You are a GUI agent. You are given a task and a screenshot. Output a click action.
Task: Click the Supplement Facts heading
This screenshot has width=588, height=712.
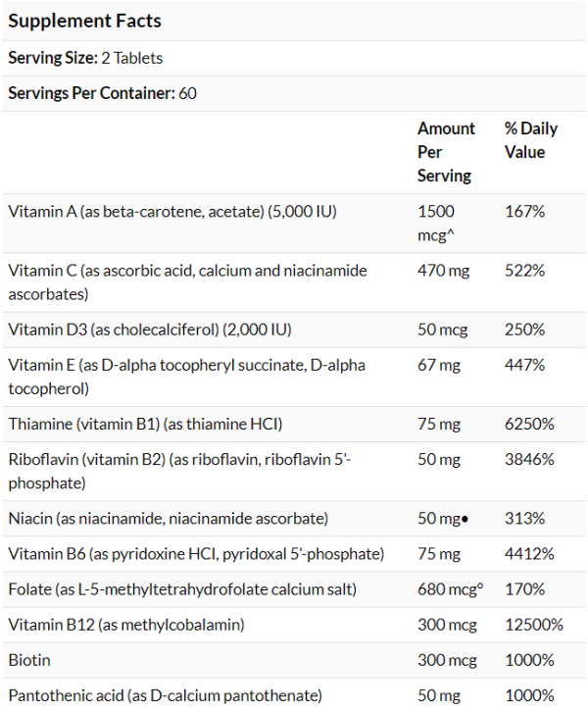click(x=85, y=21)
